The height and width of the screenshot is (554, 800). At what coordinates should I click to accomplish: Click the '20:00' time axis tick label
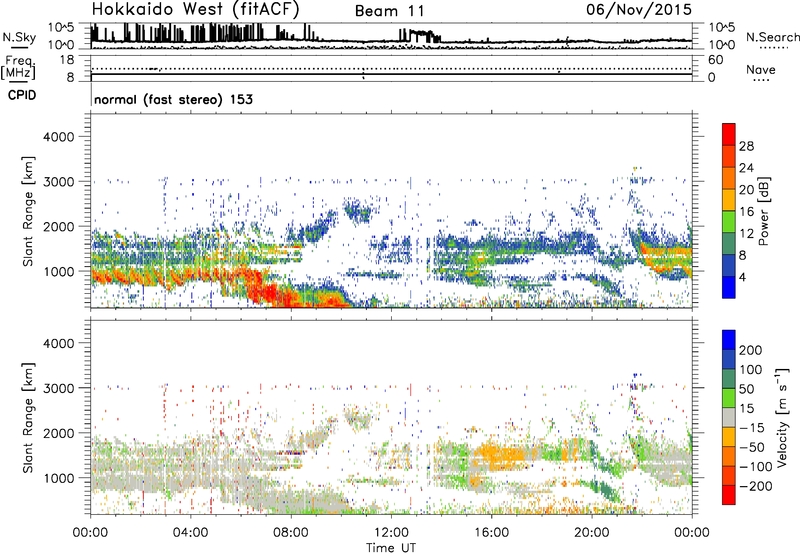(x=592, y=533)
